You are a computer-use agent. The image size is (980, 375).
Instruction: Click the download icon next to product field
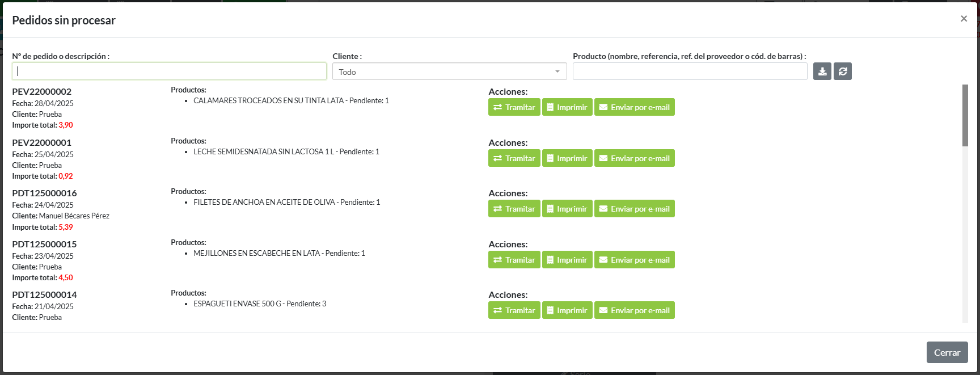point(822,71)
